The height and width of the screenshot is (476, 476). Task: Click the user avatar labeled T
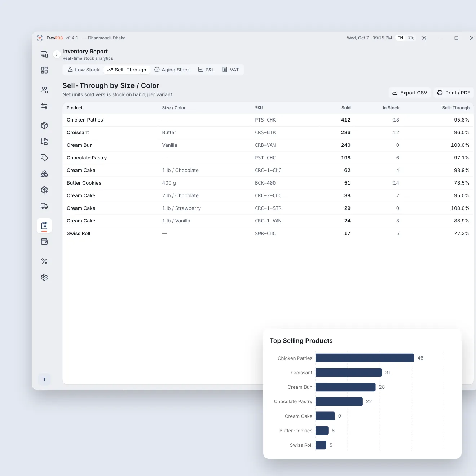[44, 379]
